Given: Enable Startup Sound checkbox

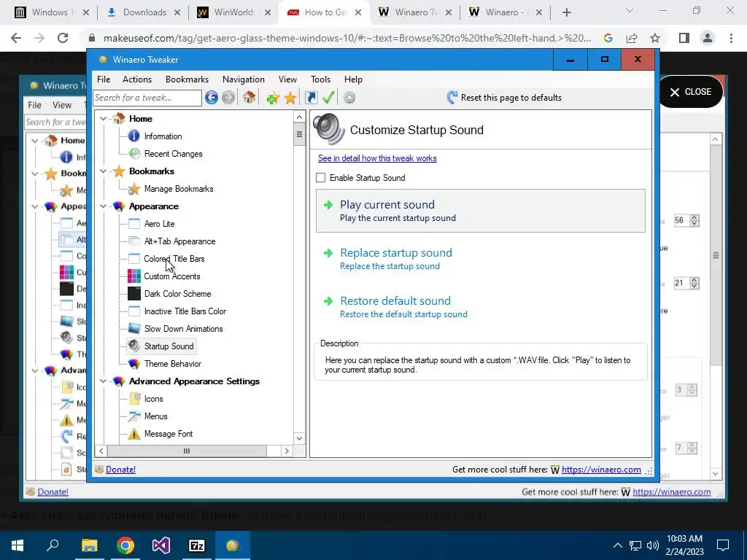Looking at the screenshot, I should tap(321, 178).
